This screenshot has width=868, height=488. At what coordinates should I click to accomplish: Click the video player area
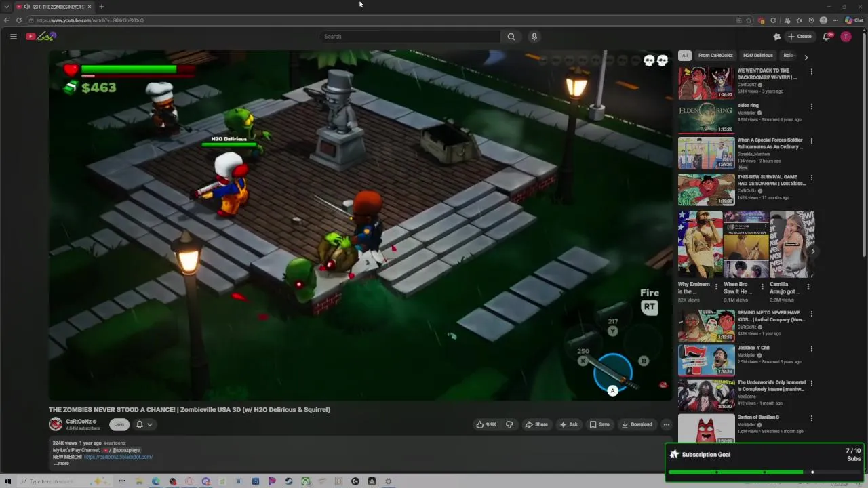coord(360,225)
